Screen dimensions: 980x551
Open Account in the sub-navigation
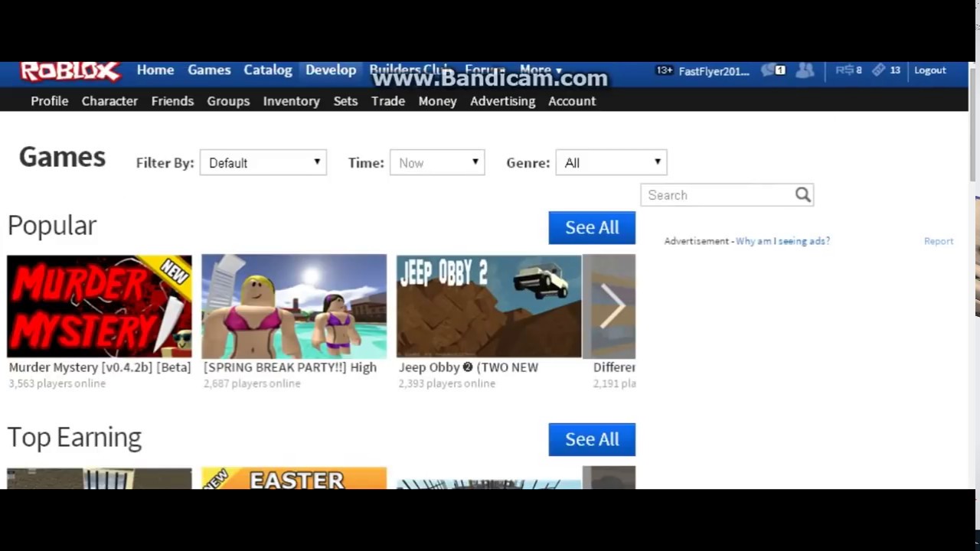point(572,101)
